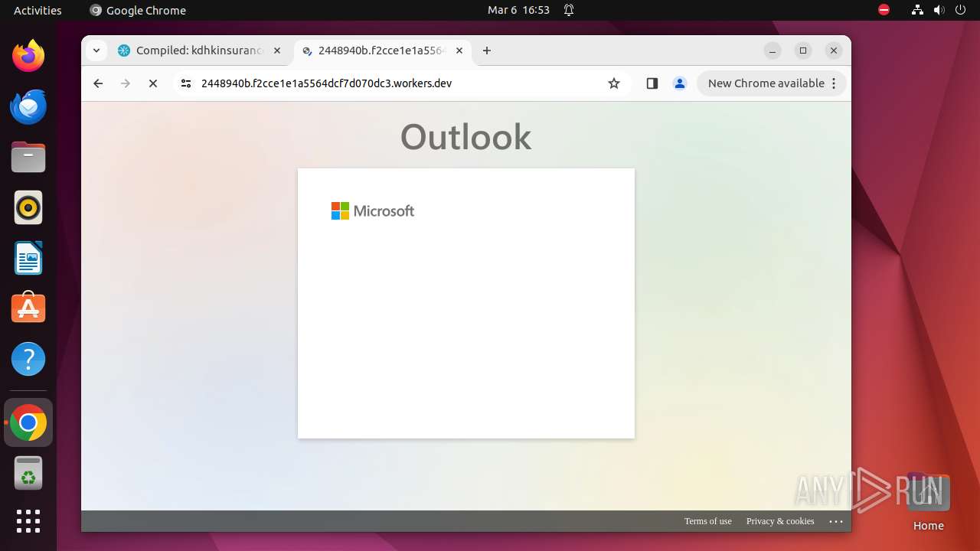Open the Terms of use link
Screen dimensions: 980x551
(708, 521)
